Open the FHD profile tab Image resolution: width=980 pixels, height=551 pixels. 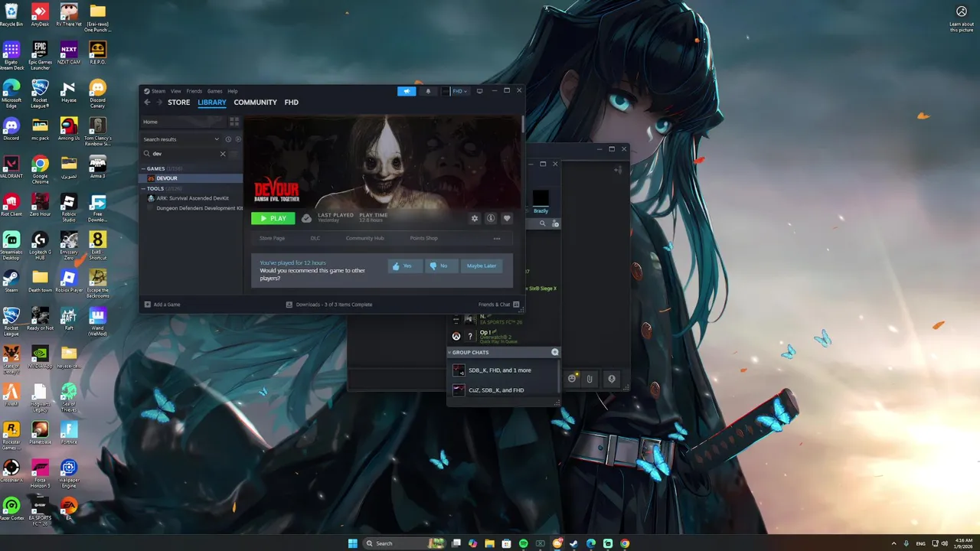(x=292, y=103)
